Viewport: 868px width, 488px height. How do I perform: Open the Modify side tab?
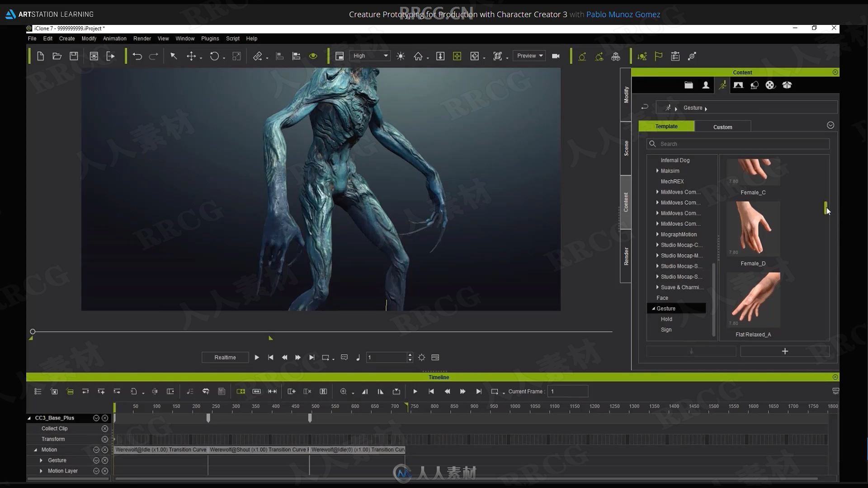point(626,94)
